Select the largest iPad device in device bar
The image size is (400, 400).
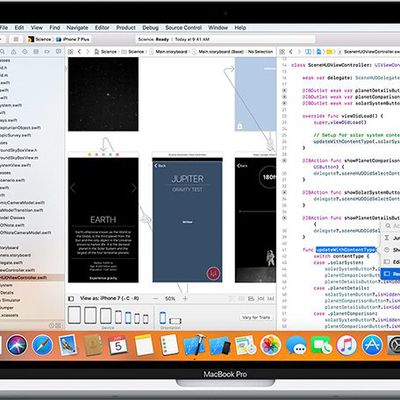pos(74,315)
